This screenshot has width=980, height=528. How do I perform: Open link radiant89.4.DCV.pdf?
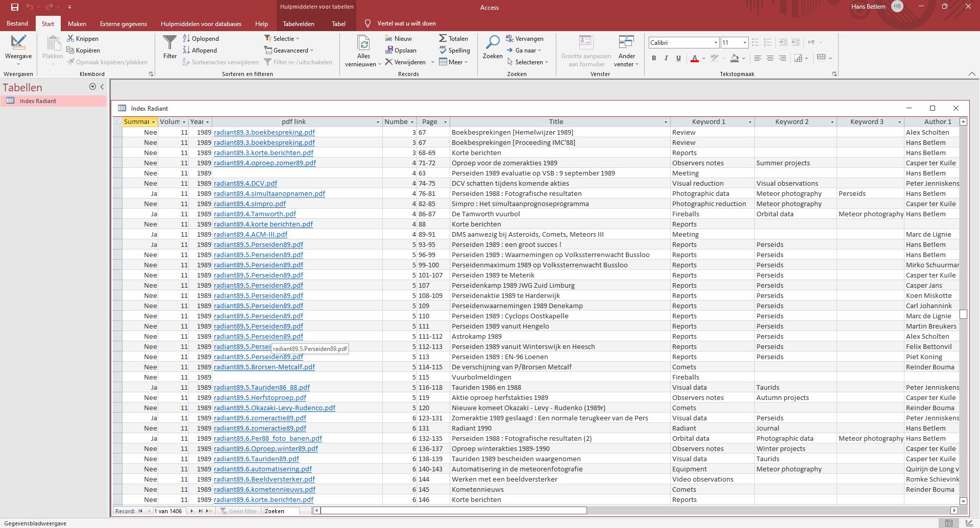(x=246, y=183)
